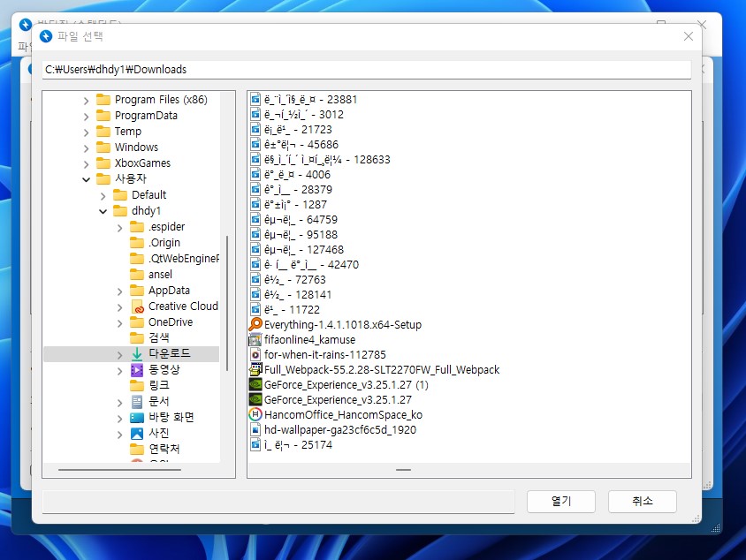This screenshot has width=746, height=560.
Task: Expand the 바탕 화면 node
Action: 119,419
